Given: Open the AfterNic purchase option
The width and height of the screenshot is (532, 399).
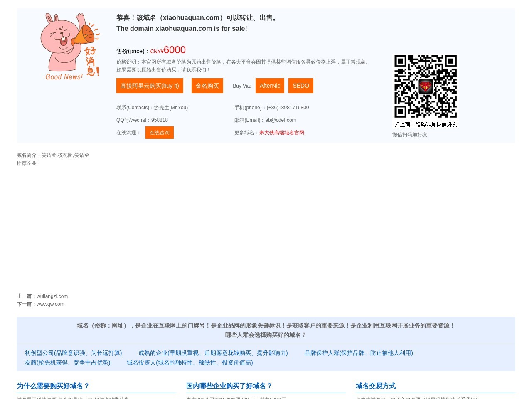Looking at the screenshot, I should pyautogui.click(x=270, y=86).
